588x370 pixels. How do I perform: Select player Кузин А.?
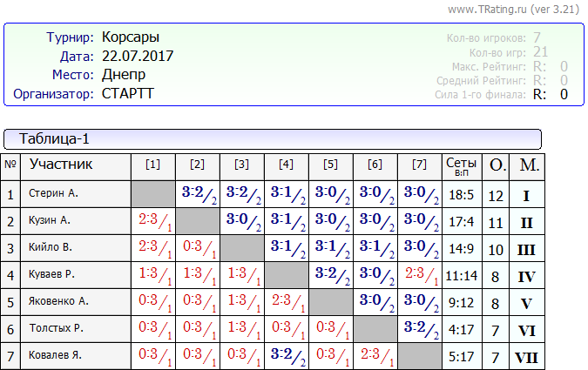tap(51, 221)
